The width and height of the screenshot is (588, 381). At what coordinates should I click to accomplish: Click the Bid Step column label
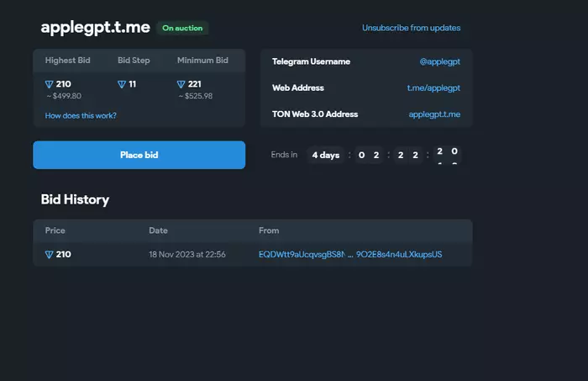(134, 61)
